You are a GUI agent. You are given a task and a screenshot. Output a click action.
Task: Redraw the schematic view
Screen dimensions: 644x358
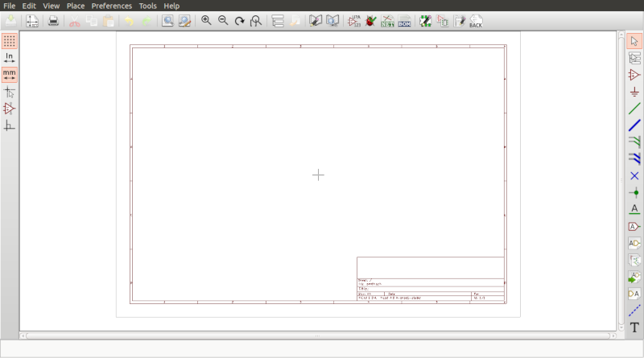coord(239,21)
